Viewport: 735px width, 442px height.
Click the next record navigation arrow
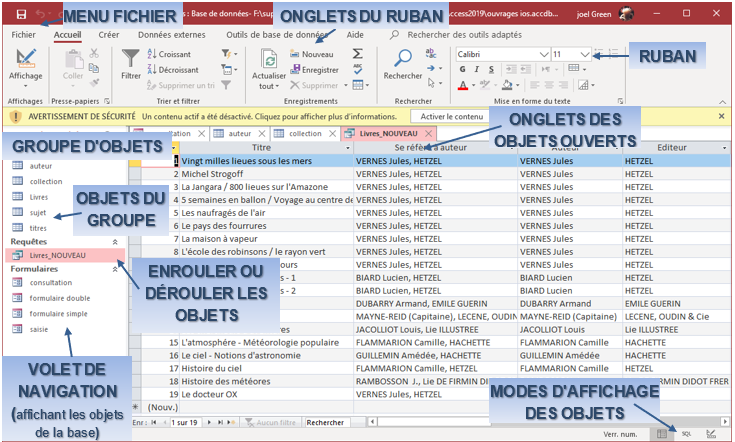click(x=209, y=422)
